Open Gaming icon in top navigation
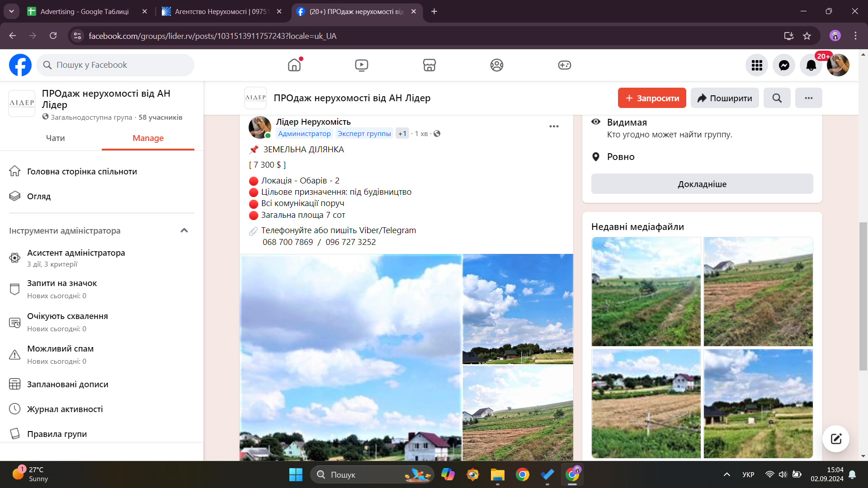The width and height of the screenshot is (868, 488). point(564,65)
